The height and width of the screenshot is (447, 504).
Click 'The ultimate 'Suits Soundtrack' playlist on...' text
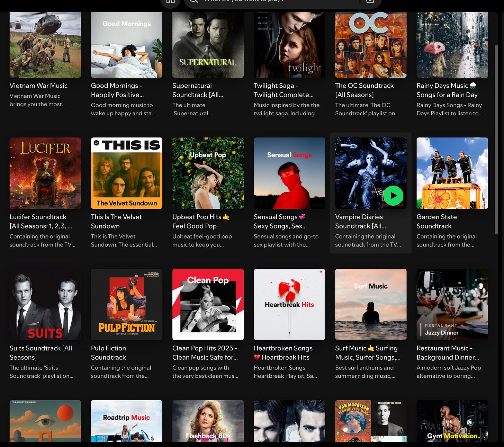coord(41,372)
